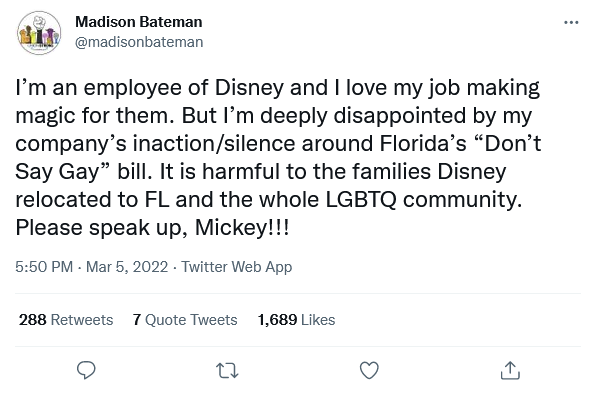Open the share tweet upload icon
Screen dimensions: 595x393
tap(510, 370)
